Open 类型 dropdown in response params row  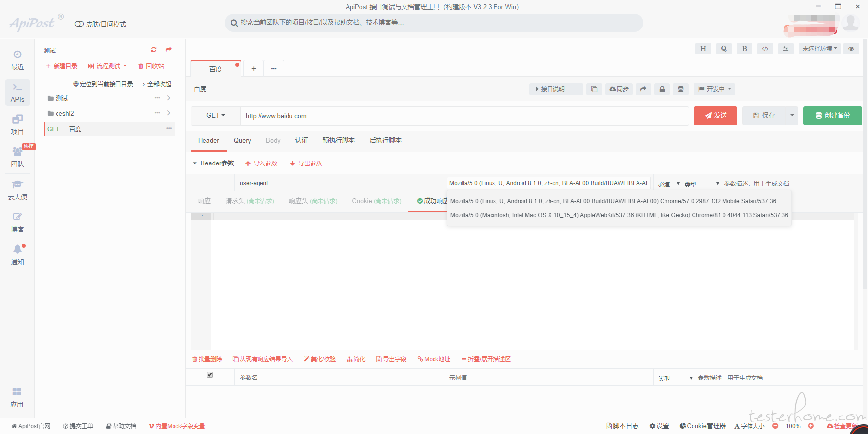pyautogui.click(x=675, y=378)
